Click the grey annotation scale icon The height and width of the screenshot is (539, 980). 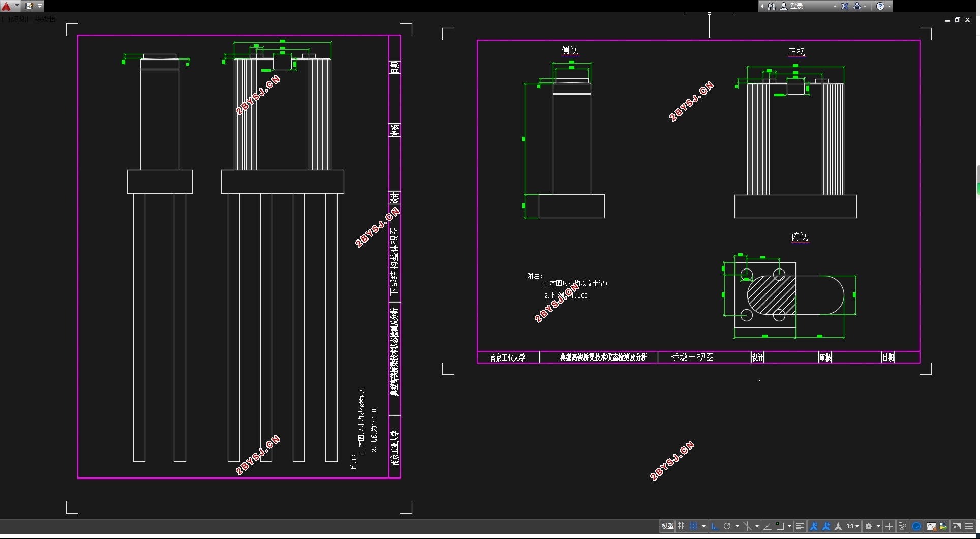[838, 526]
